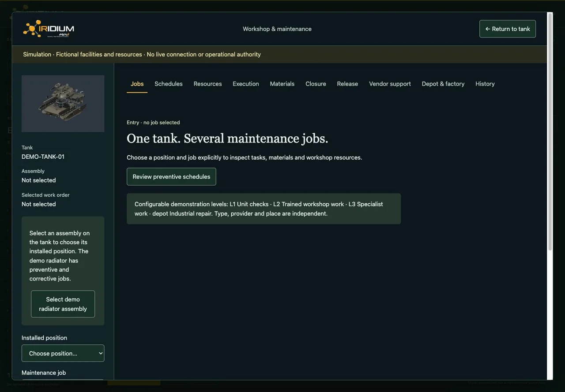Switch to the Schedules tab
This screenshot has width=565, height=392.
tap(169, 84)
